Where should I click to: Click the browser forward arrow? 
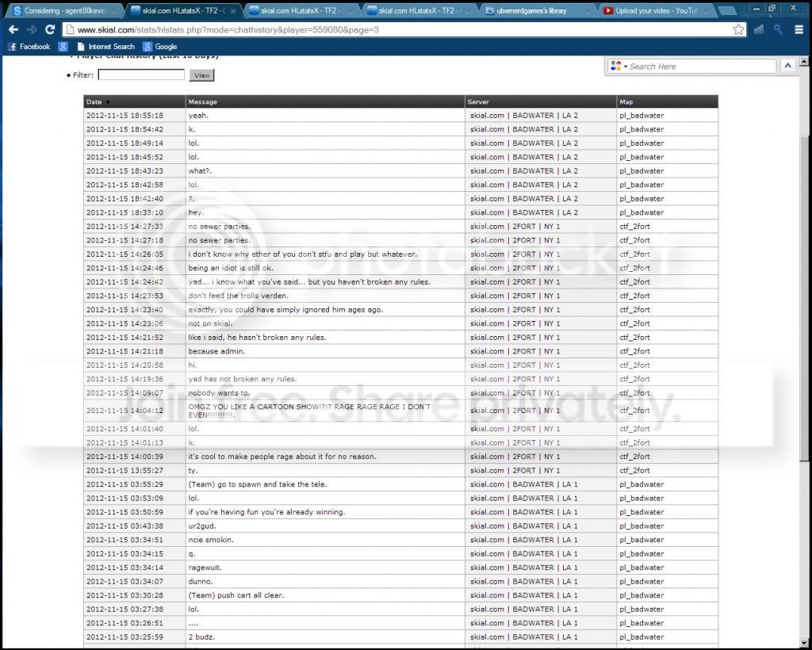click(32, 30)
